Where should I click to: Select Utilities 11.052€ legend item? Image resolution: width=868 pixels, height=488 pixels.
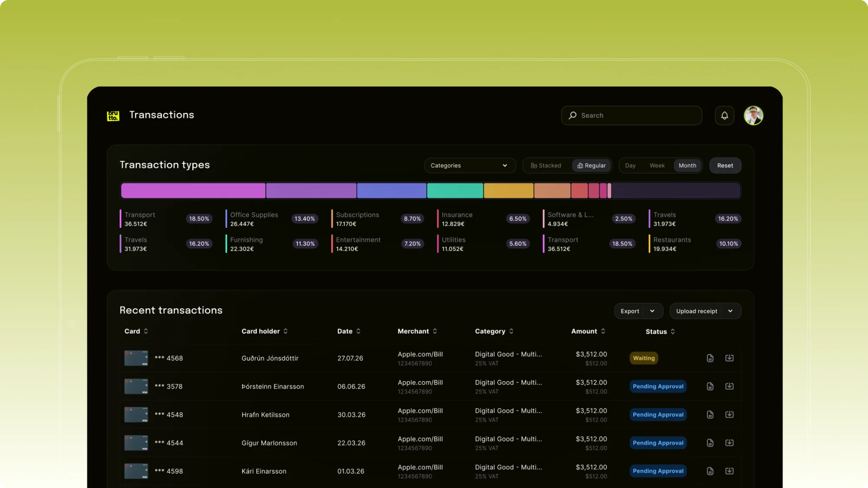click(483, 244)
